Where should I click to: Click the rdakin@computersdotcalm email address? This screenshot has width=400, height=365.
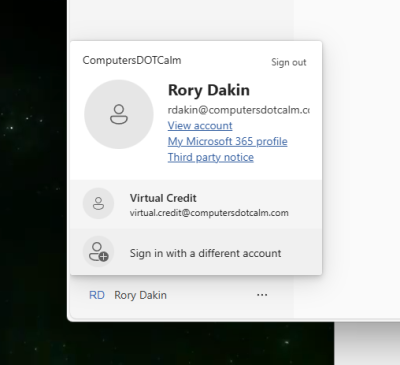point(239,110)
